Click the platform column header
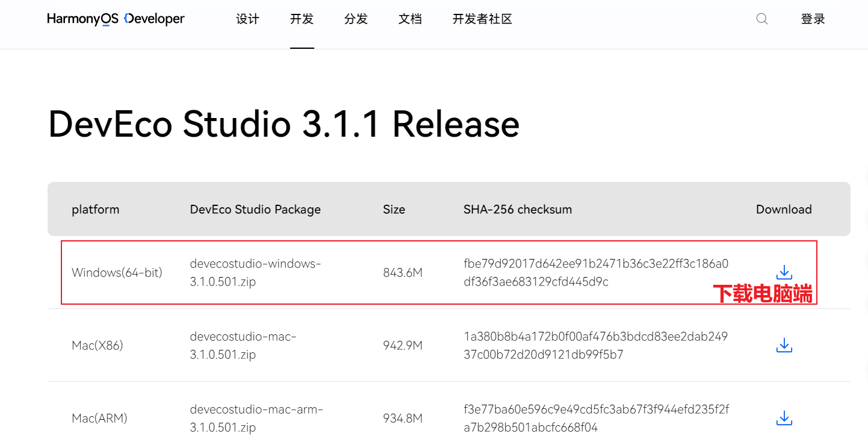 [x=96, y=210]
